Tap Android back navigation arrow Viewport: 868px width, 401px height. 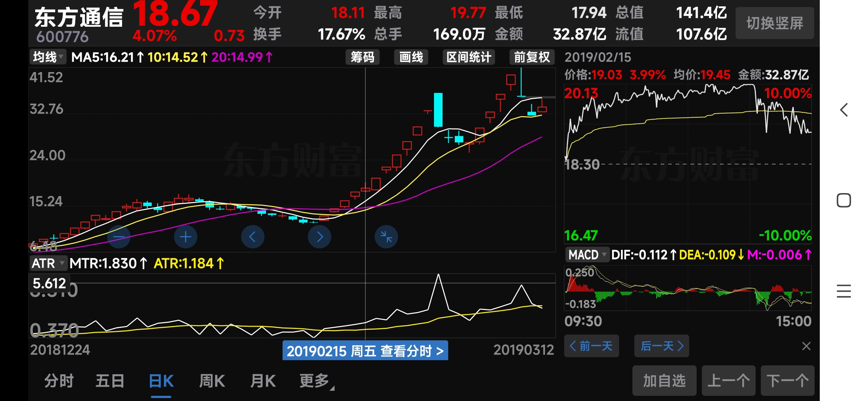(x=844, y=110)
